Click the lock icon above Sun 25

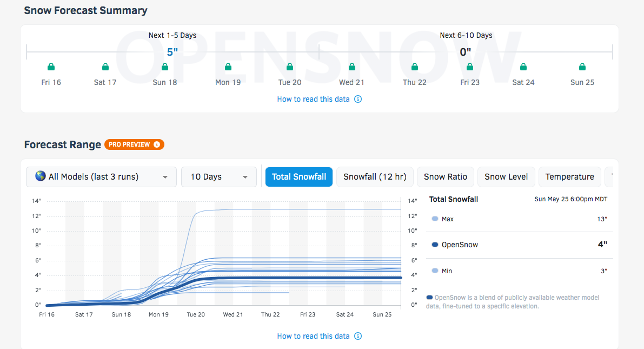(582, 67)
